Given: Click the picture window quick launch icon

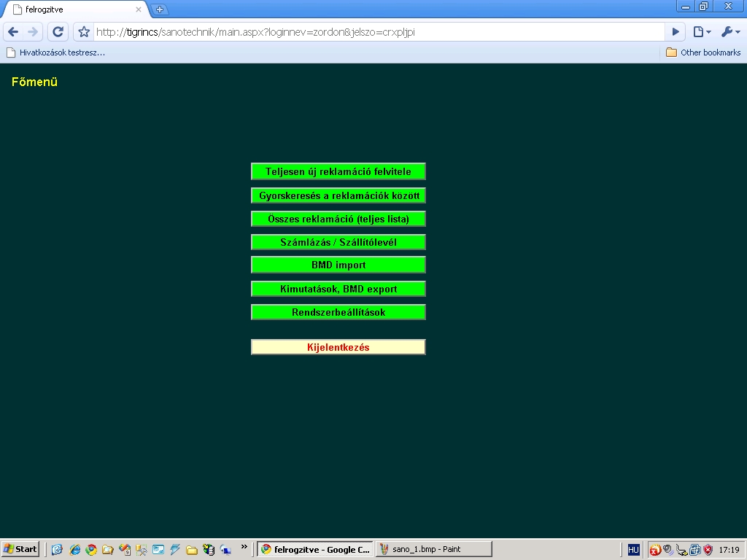Looking at the screenshot, I should click(158, 550).
